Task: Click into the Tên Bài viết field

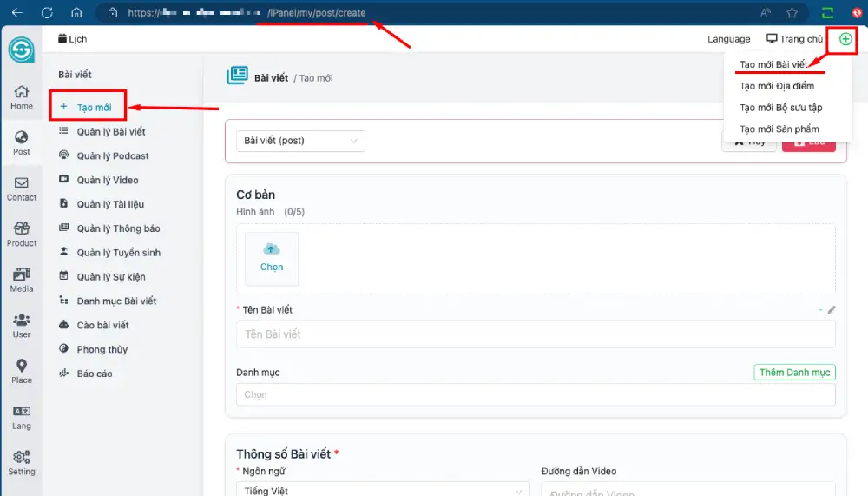Action: pyautogui.click(x=535, y=334)
